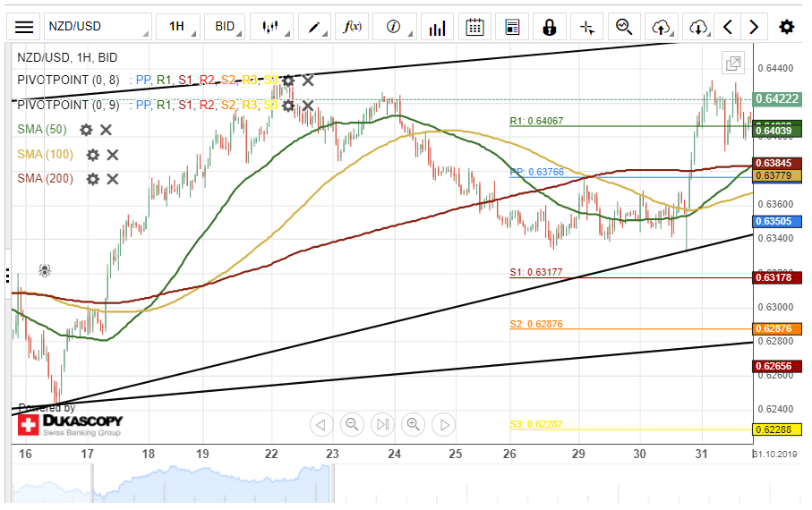The width and height of the screenshot is (812, 510).
Task: Open the hamburger main menu
Action: [x=25, y=27]
